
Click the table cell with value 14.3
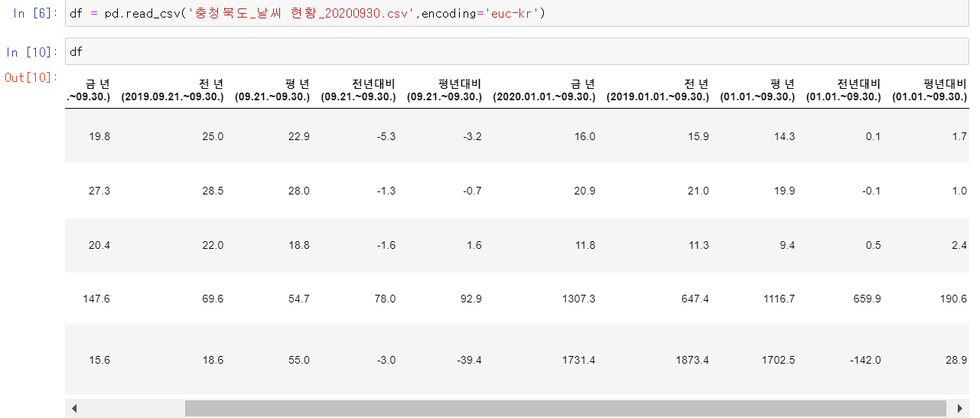point(783,136)
